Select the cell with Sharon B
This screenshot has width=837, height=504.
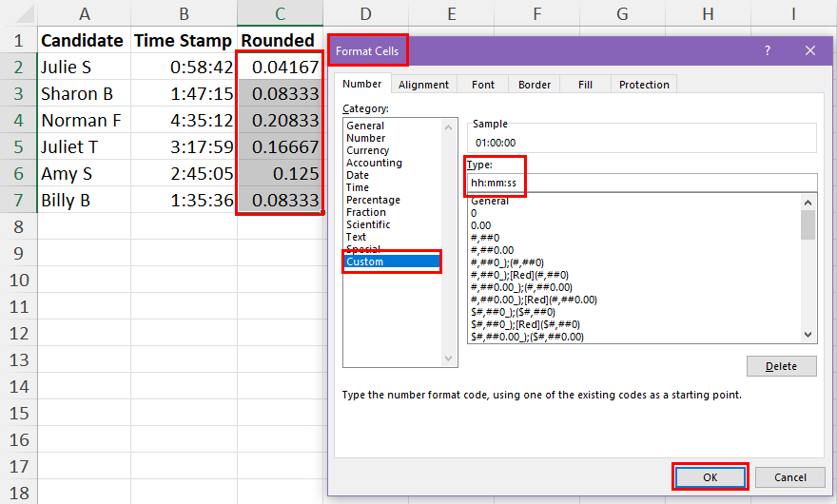pyautogui.click(x=85, y=93)
